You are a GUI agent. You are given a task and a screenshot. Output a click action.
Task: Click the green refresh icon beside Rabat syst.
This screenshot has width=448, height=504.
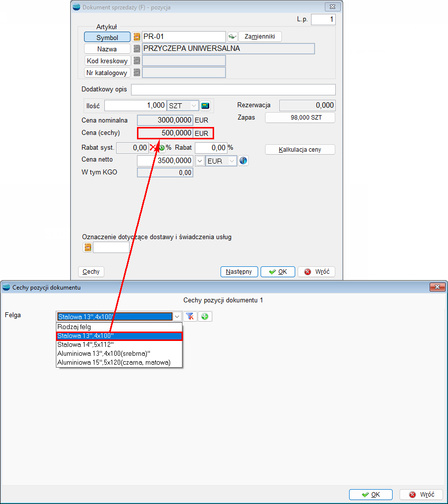point(162,148)
